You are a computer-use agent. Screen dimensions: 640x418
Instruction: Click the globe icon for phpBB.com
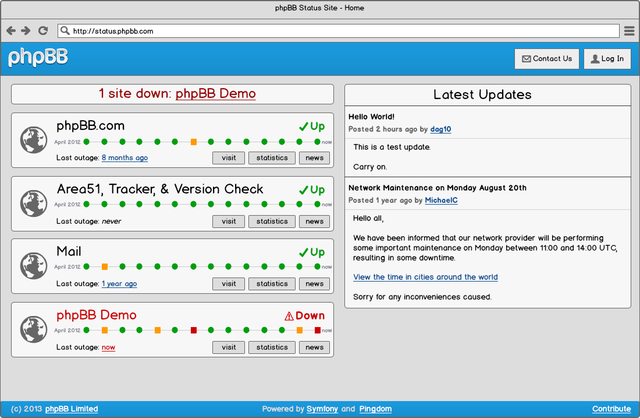(33, 140)
